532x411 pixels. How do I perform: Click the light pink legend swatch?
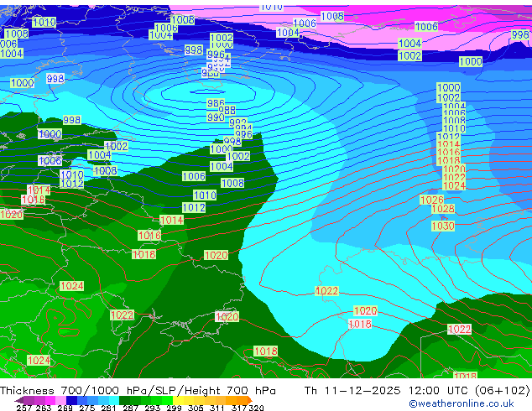[x=60, y=400]
